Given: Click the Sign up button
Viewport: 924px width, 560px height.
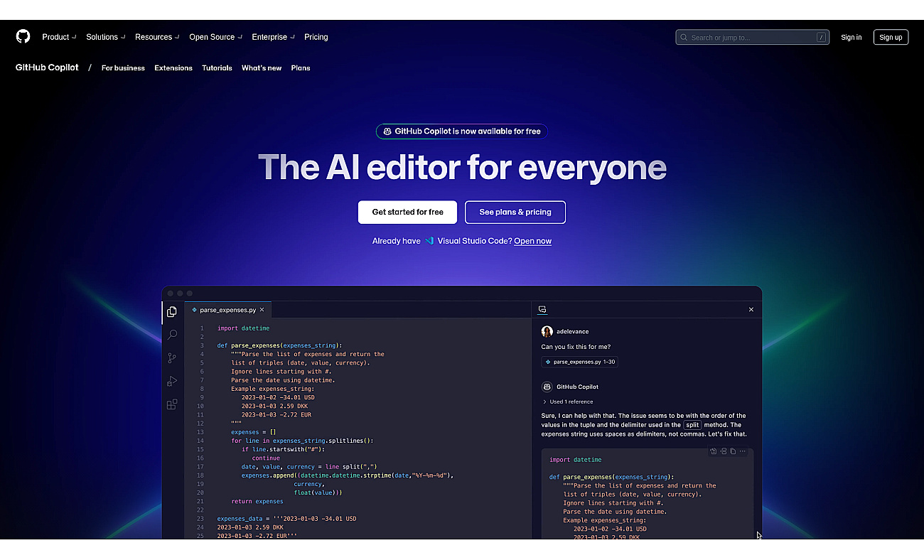Looking at the screenshot, I should coord(891,38).
